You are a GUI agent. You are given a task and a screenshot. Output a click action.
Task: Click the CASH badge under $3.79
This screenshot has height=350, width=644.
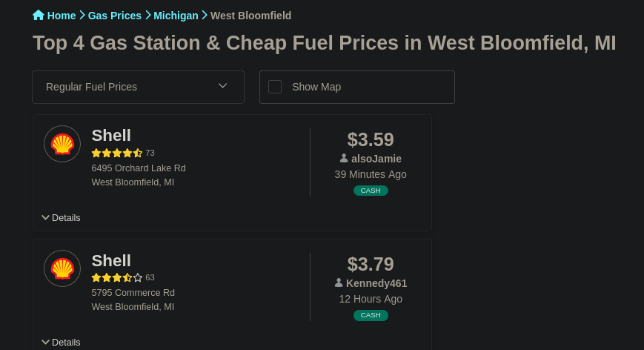pyautogui.click(x=371, y=315)
